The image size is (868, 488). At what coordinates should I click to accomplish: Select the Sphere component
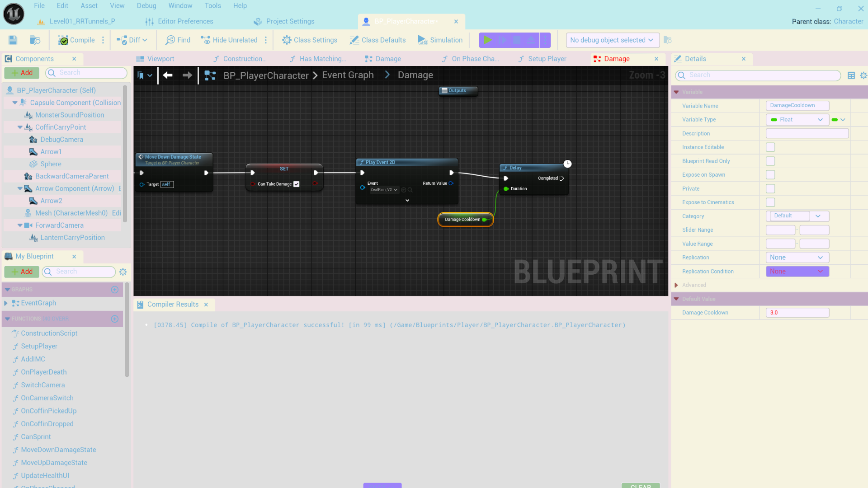coord(51,164)
